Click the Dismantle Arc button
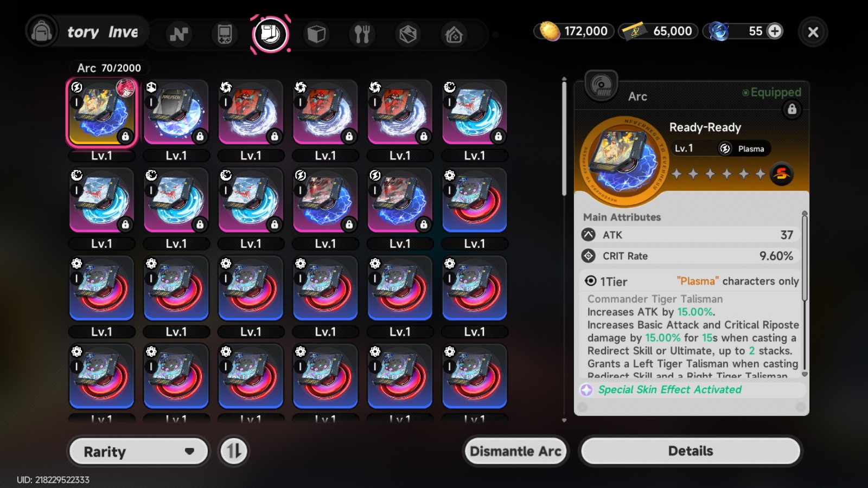Screen dimensions: 868x488 point(515,451)
